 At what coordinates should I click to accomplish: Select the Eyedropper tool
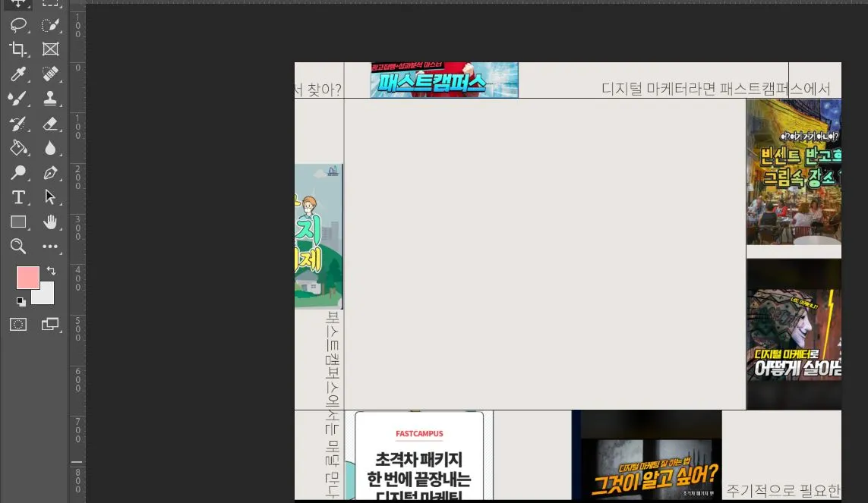pyautogui.click(x=18, y=74)
